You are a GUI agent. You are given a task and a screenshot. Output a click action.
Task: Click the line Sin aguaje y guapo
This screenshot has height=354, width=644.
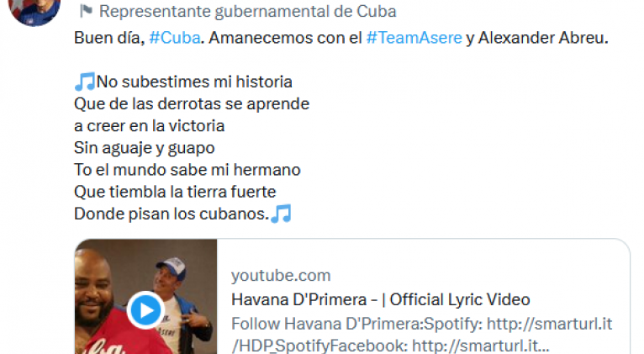[144, 148]
